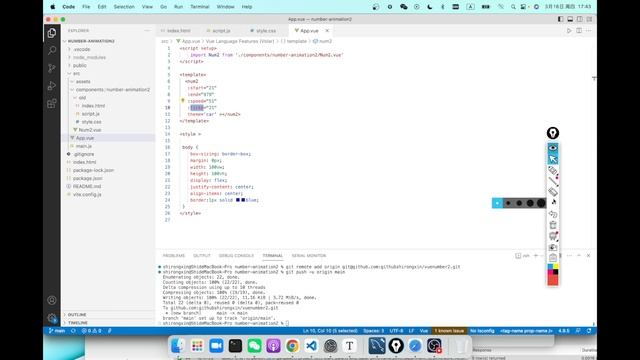Open the WeChat icon in the Dock

254,346
